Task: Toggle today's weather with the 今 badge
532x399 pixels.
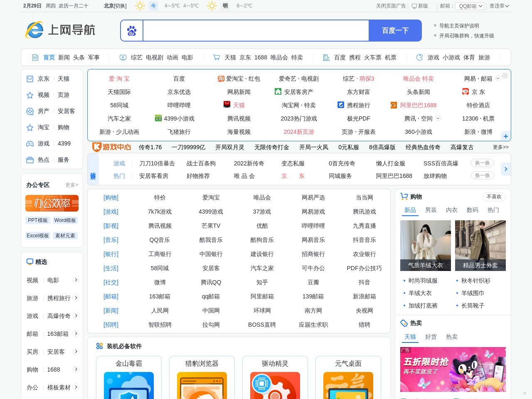Action: click(x=153, y=6)
